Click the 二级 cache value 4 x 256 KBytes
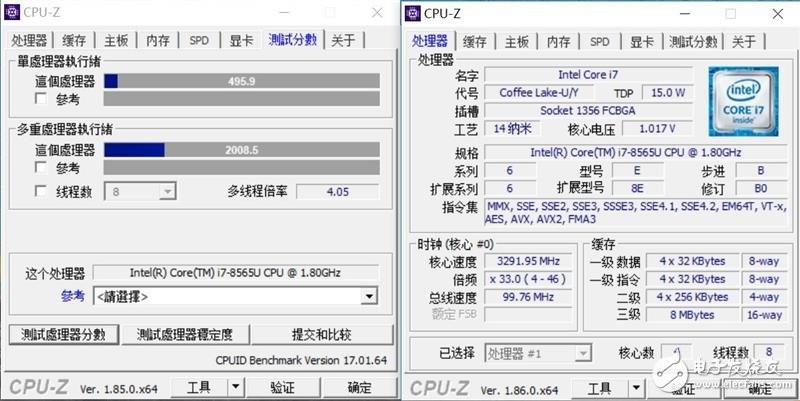This screenshot has height=401, width=800. point(692,297)
